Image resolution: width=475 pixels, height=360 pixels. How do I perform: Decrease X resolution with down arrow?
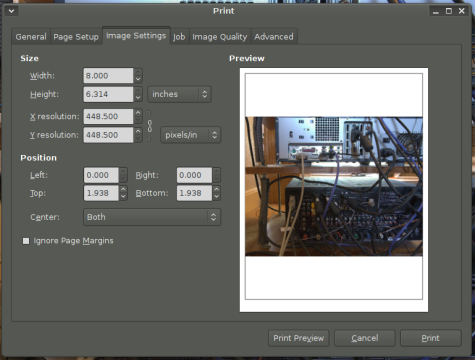(x=138, y=120)
